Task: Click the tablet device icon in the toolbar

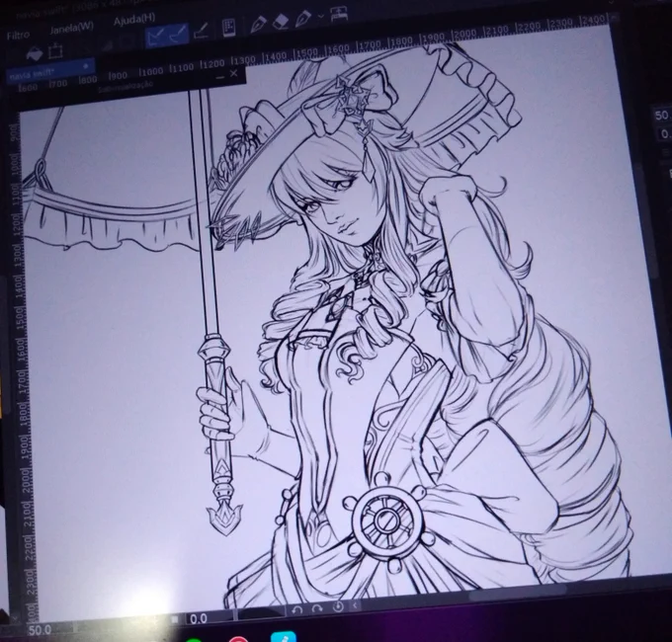Action: coord(229,27)
